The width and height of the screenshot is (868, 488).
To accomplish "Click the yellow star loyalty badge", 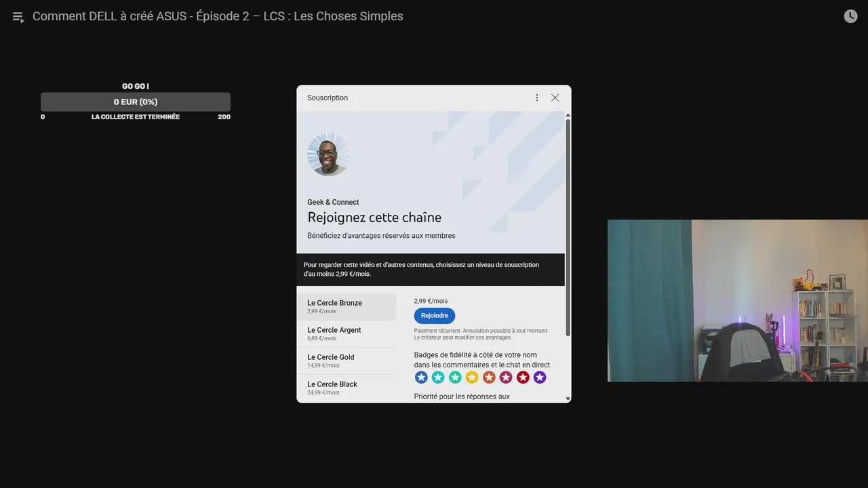I will tap(472, 378).
